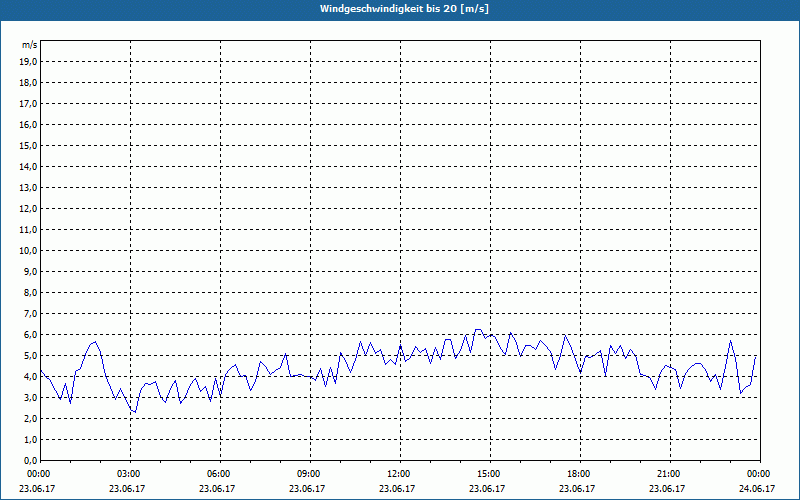The image size is (800, 500).
Task: Click the 18:00 time label
Action: [579, 474]
